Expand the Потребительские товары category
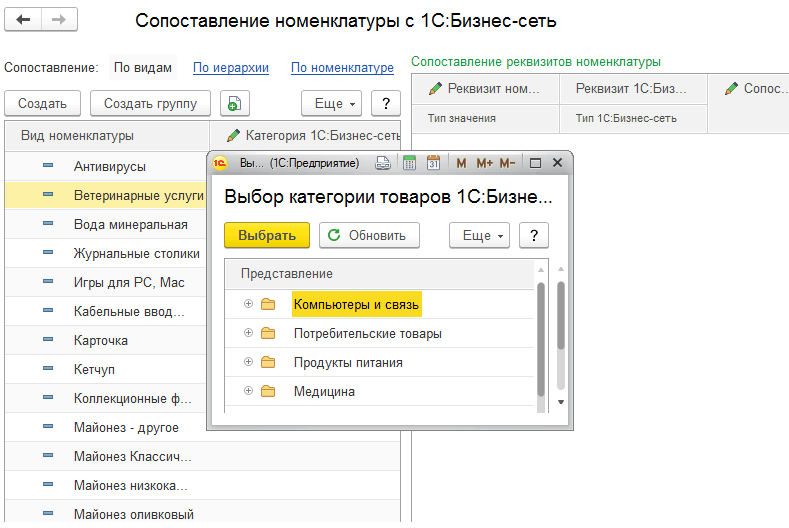Viewport: 789px width, 528px height. (248, 333)
